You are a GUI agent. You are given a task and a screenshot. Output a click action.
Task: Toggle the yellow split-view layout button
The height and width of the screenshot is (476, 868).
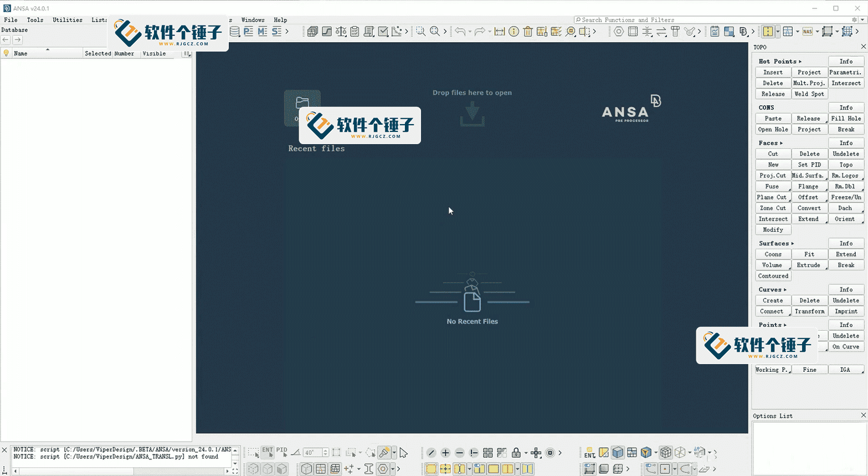(x=768, y=32)
